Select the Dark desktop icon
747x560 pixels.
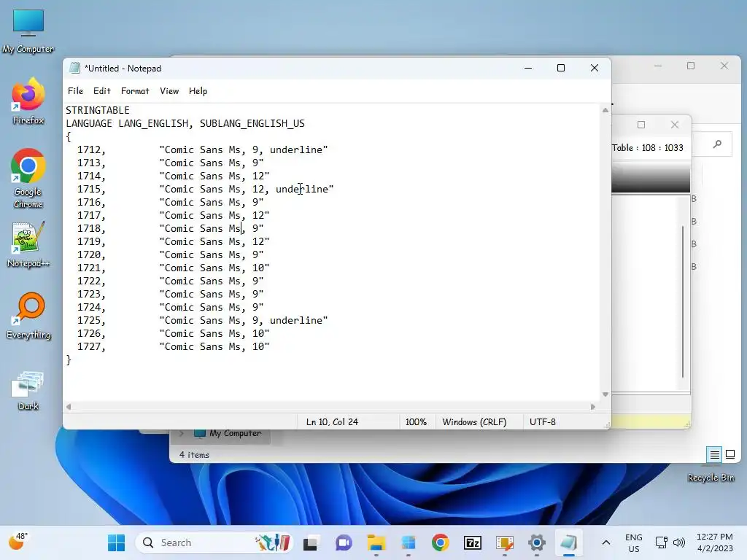28,391
